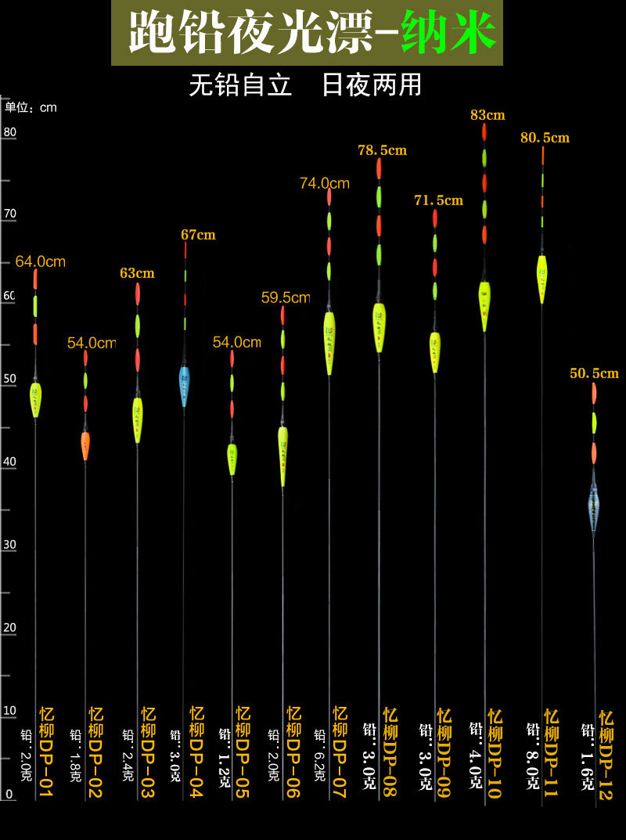Image resolution: width=626 pixels, height=840 pixels.
Task: Click the 忆柳DP-08 model label
Action: click(x=390, y=752)
